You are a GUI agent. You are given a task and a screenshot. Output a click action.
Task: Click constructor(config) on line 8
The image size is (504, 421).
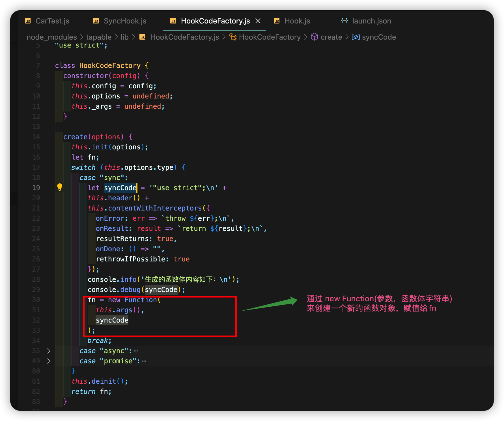(x=102, y=76)
